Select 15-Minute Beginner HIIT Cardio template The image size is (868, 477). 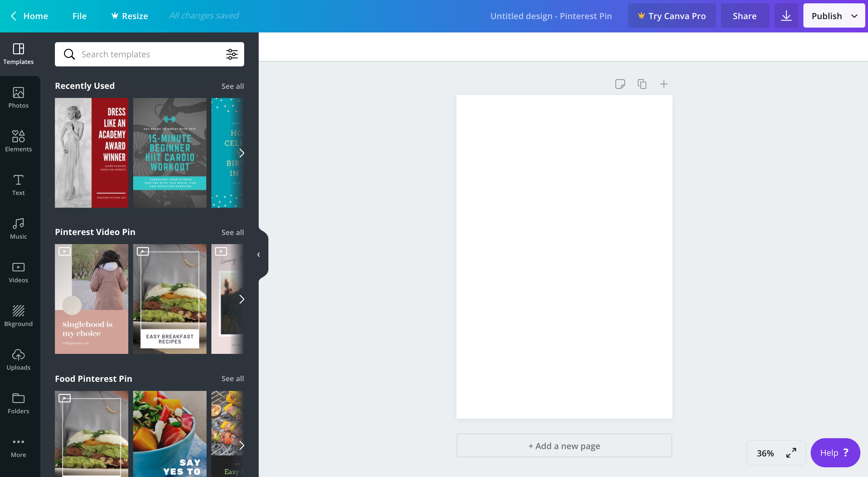pyautogui.click(x=170, y=153)
